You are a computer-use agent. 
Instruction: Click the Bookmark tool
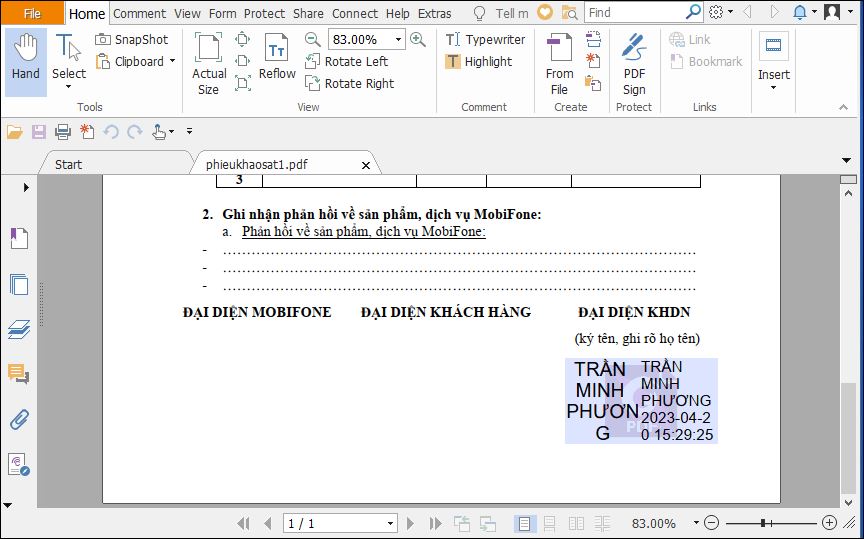(706, 62)
